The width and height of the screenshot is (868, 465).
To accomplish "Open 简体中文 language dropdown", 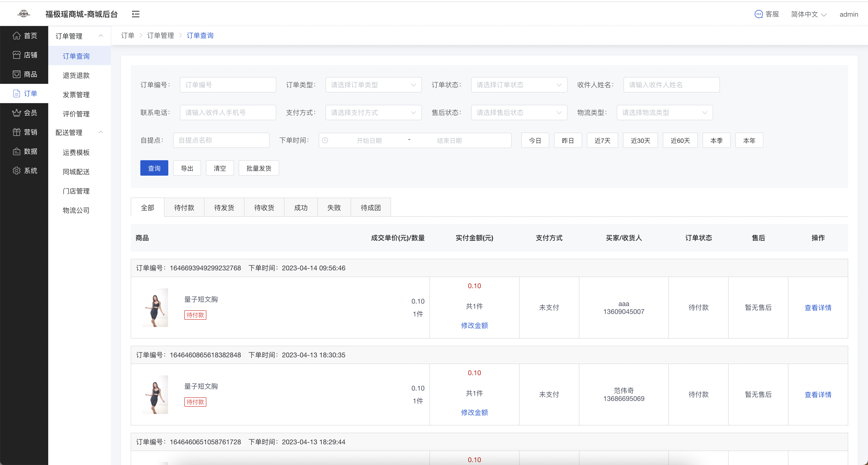I will pos(809,14).
